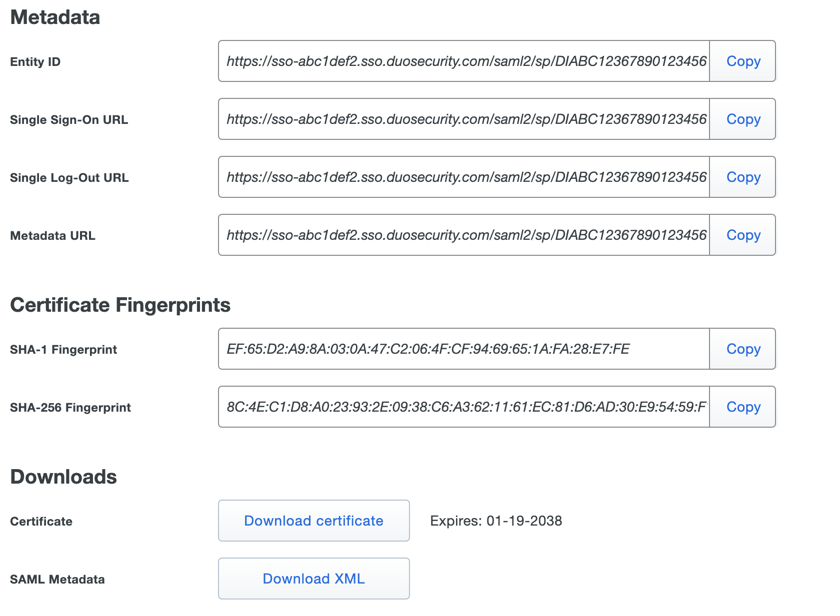The image size is (840, 616).
Task: Click the Downloads section heading
Action: tap(63, 476)
